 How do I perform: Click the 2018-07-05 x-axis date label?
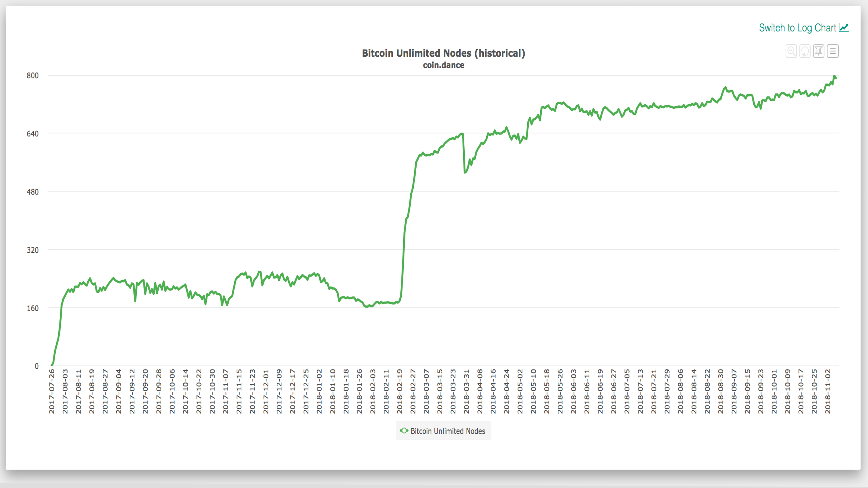click(x=627, y=391)
